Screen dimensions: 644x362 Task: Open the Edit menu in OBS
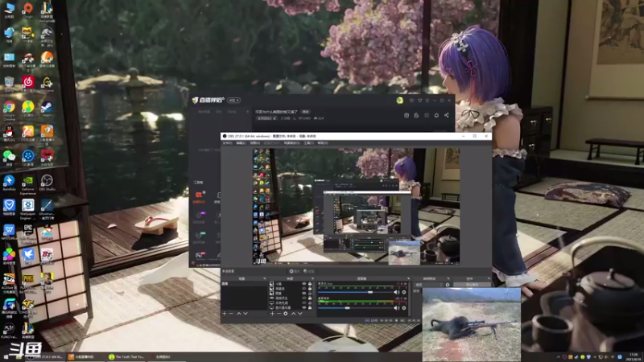pos(241,143)
